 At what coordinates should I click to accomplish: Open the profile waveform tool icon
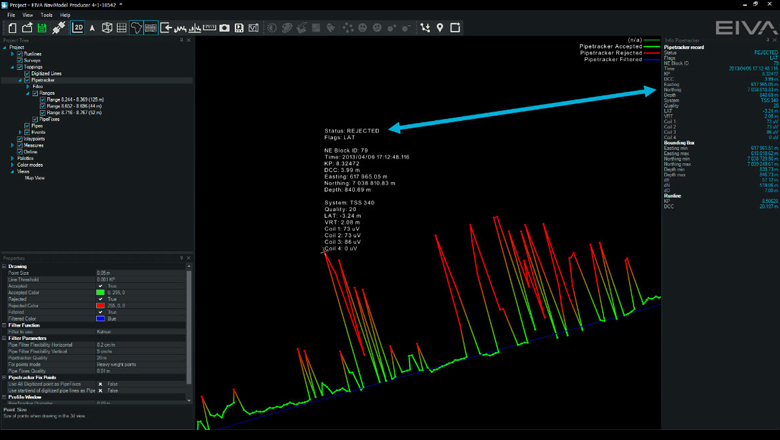pyautogui.click(x=180, y=28)
